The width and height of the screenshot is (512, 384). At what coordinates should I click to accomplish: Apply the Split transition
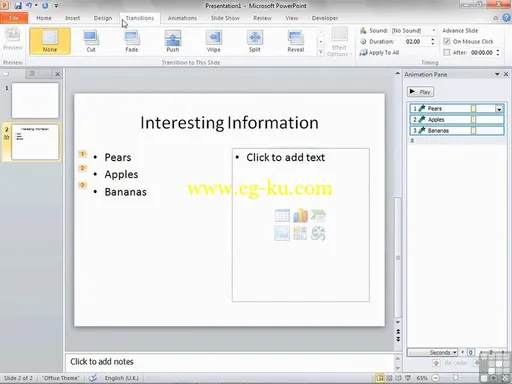tap(255, 41)
